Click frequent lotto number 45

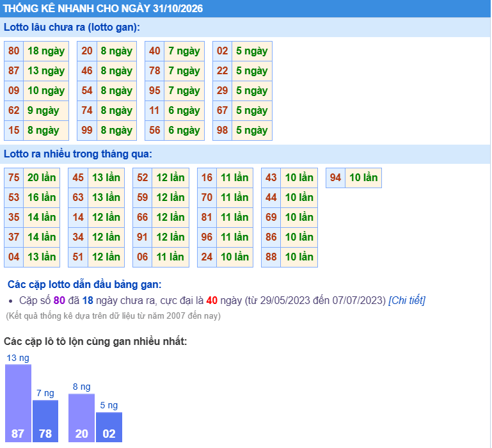[78, 178]
